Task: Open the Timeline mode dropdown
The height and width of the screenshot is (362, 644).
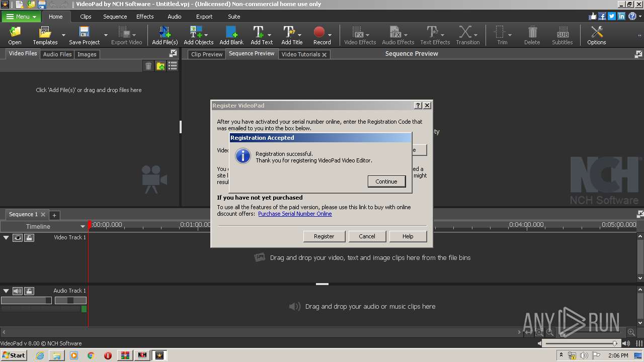Action: (x=44, y=226)
